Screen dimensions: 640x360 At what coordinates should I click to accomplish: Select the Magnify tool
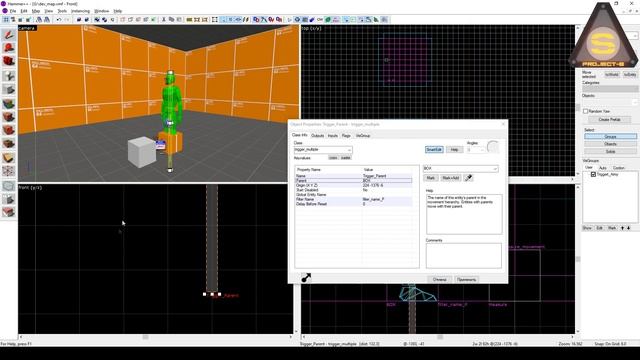8,48
